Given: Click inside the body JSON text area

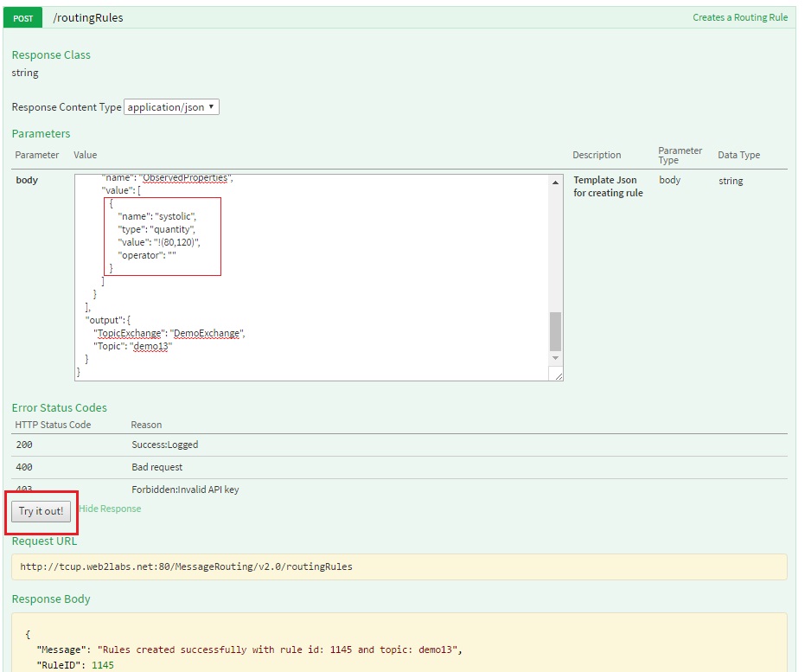Looking at the screenshot, I should tap(311, 278).
